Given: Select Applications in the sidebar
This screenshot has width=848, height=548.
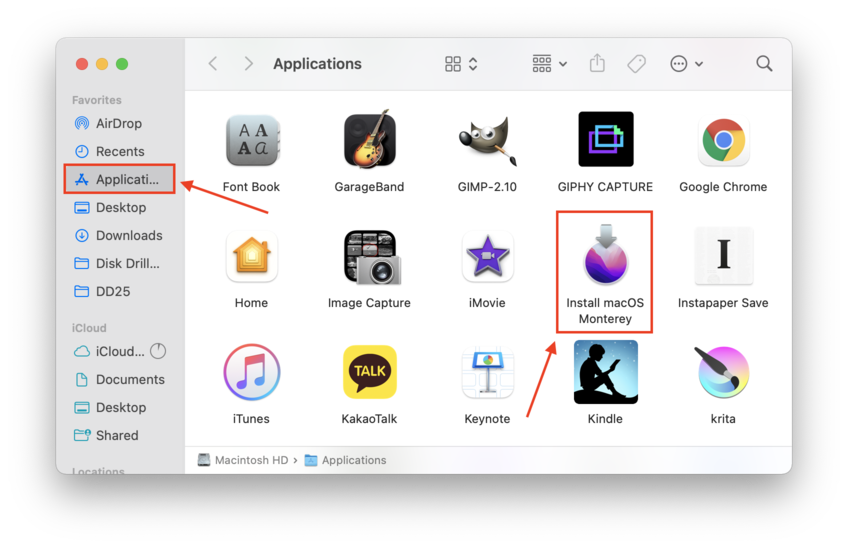Looking at the screenshot, I should point(119,179).
